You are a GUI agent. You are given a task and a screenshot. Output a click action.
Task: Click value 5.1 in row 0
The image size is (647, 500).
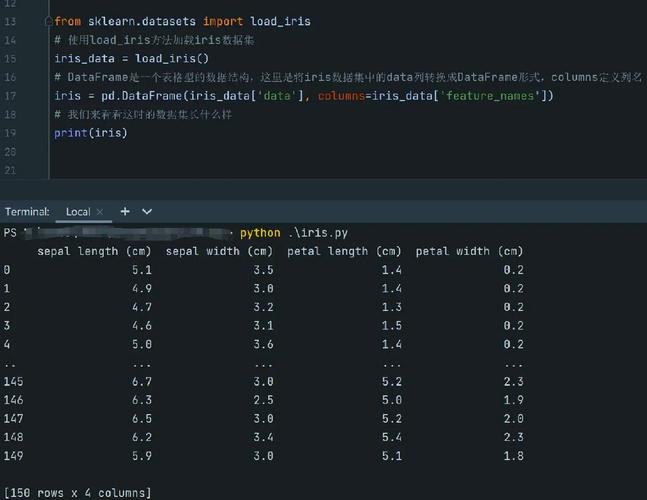click(142, 270)
